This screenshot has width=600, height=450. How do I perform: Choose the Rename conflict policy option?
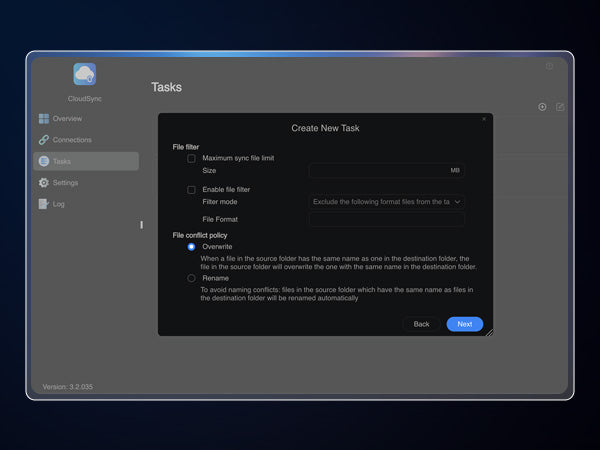point(191,278)
